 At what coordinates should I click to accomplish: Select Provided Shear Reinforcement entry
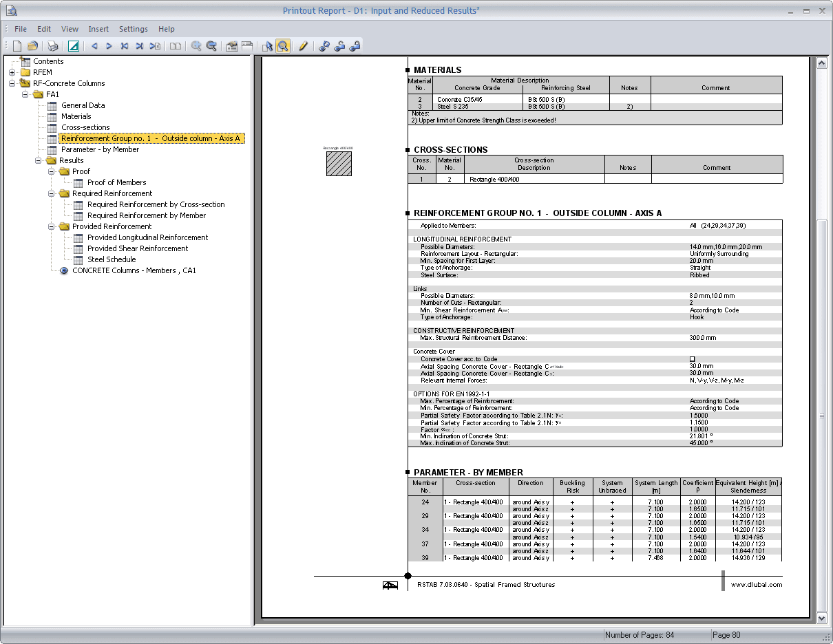tap(138, 248)
